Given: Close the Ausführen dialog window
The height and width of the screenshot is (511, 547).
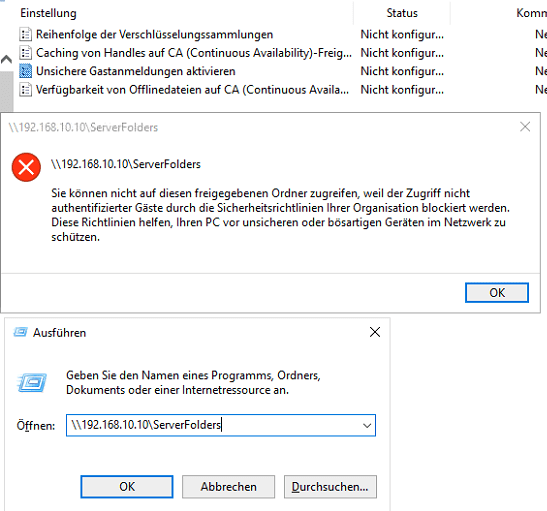Looking at the screenshot, I should [375, 332].
